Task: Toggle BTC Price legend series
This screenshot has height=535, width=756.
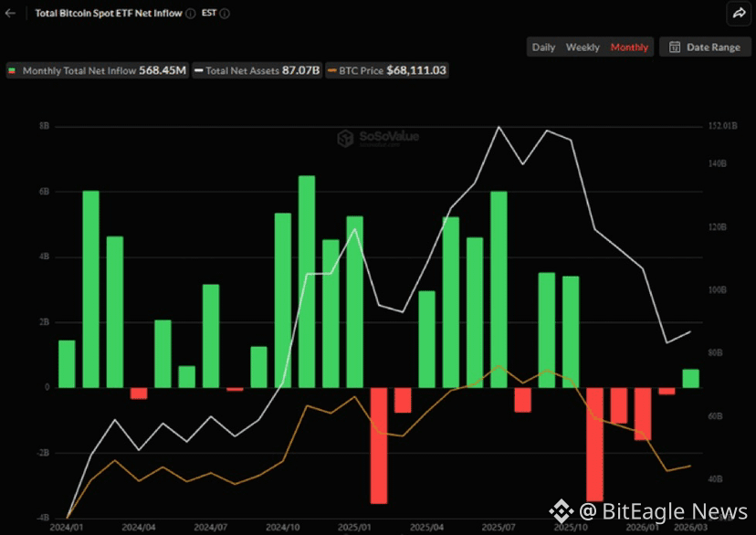Action: pos(387,70)
